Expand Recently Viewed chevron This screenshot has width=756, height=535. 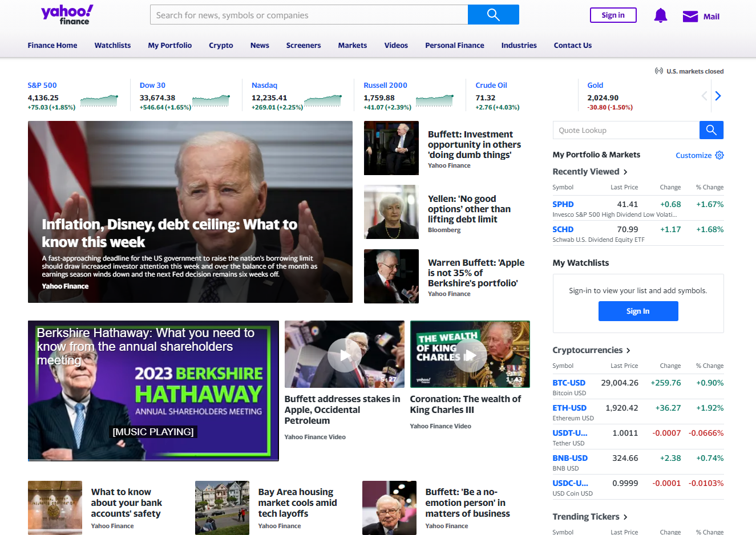tap(625, 172)
